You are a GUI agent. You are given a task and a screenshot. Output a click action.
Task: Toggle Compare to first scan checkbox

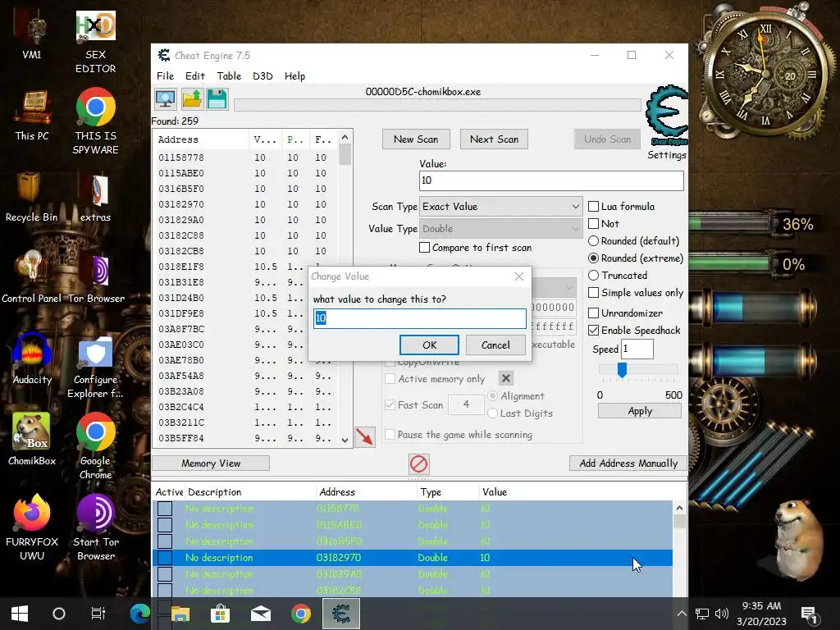point(424,248)
